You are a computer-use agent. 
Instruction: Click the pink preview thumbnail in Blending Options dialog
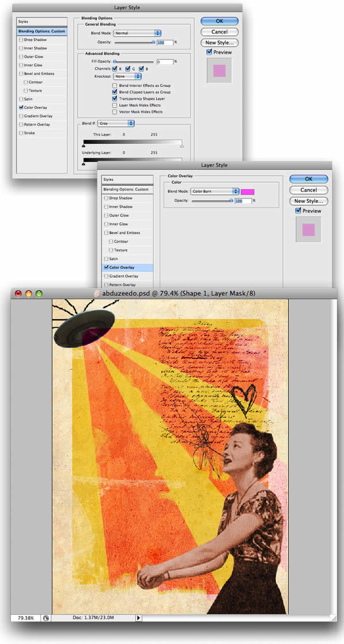[x=219, y=70]
